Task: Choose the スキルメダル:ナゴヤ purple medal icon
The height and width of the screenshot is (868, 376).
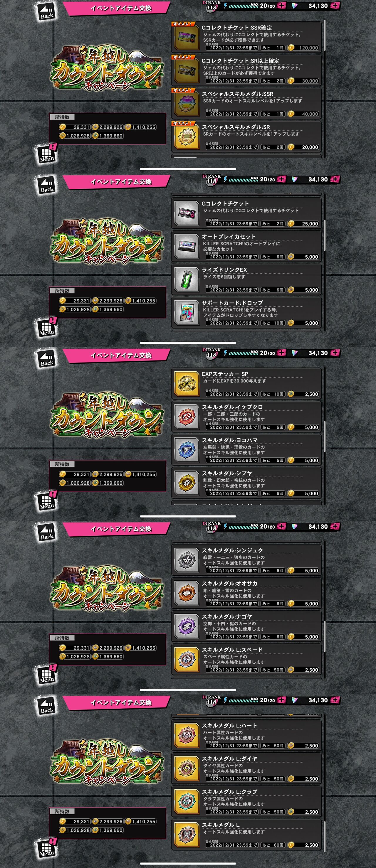Action: 187,626
